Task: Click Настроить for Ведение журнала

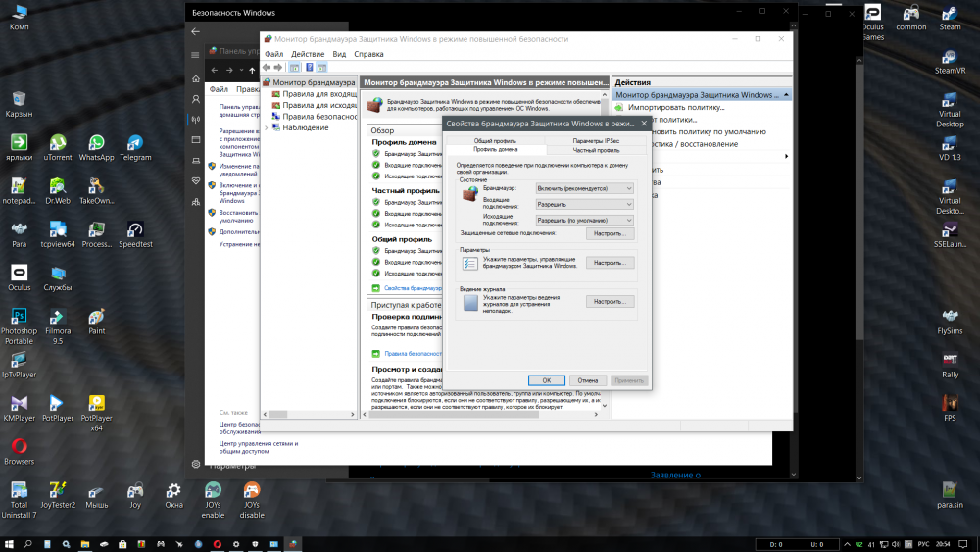Action: [611, 301]
